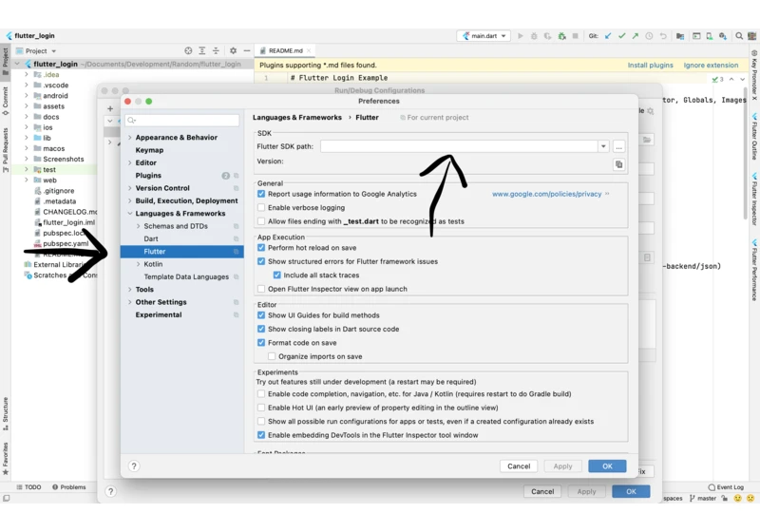Enable Open Flutter Inspector view on launch
This screenshot has height=532, width=760.
(x=261, y=289)
